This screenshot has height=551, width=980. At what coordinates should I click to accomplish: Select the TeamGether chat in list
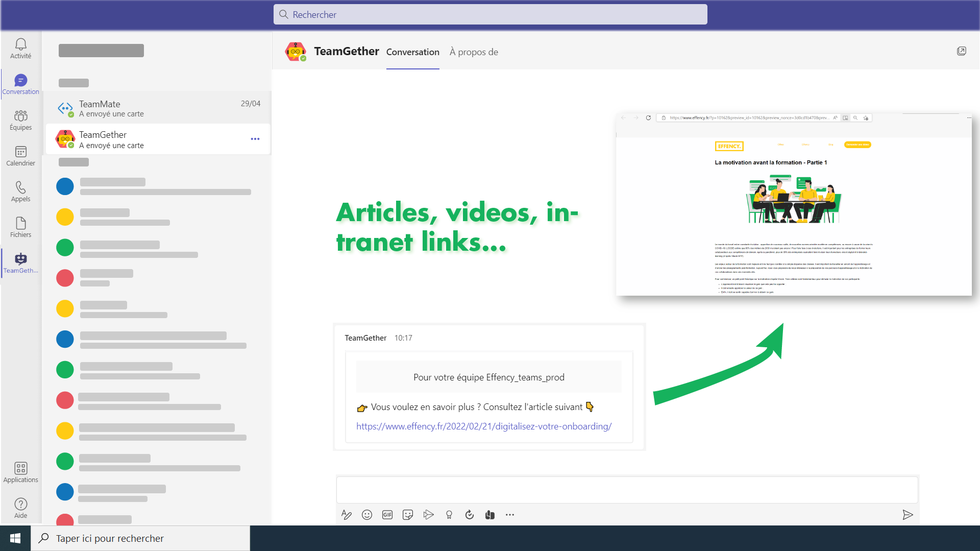[x=158, y=139]
